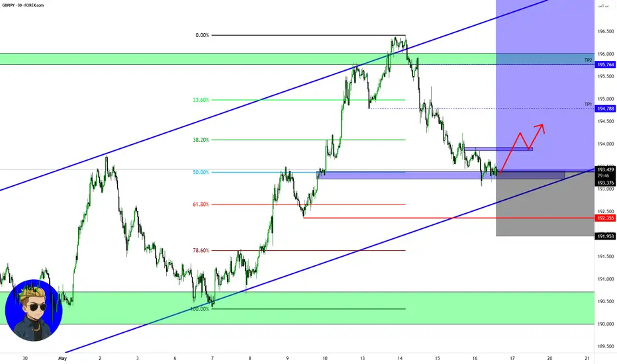Image resolution: width=617 pixels, height=364 pixels.
Task: Click the blue 195.764 price tag
Action: pos(606,65)
